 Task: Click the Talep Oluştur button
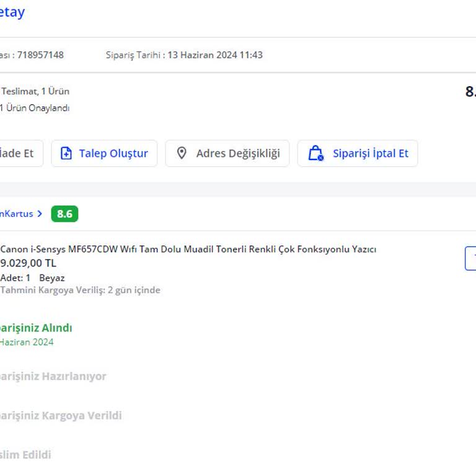point(104,153)
